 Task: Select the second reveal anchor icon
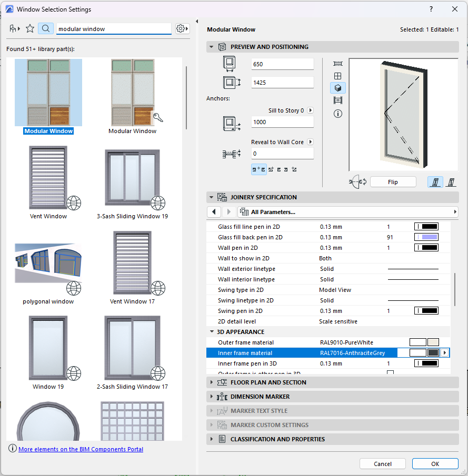click(271, 169)
